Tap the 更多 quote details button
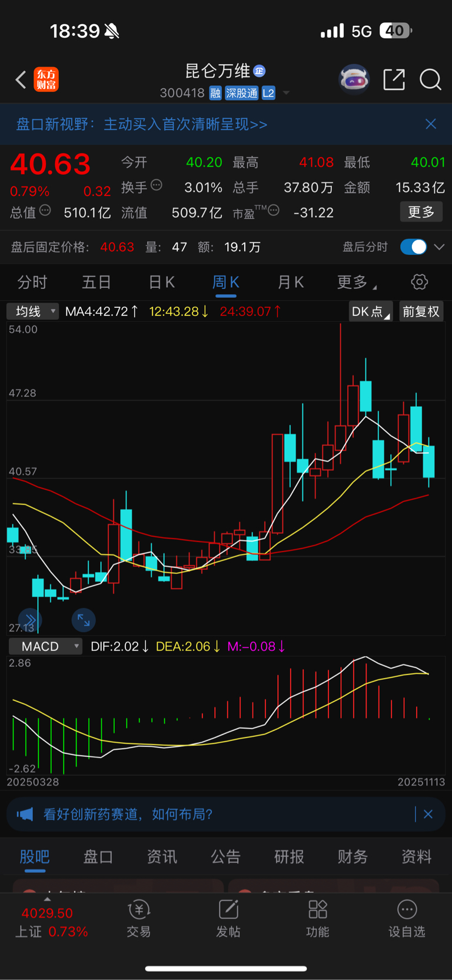 coord(421,212)
